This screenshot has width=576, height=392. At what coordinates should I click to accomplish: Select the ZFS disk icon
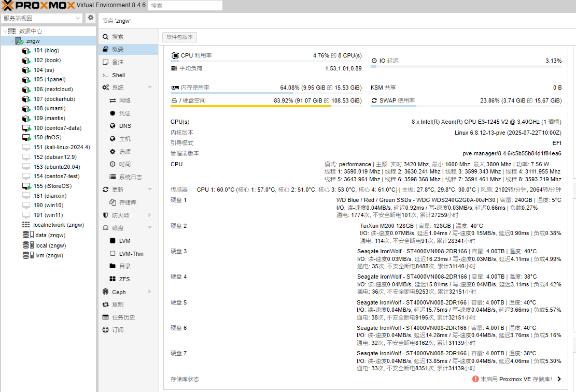pyautogui.click(x=113, y=279)
